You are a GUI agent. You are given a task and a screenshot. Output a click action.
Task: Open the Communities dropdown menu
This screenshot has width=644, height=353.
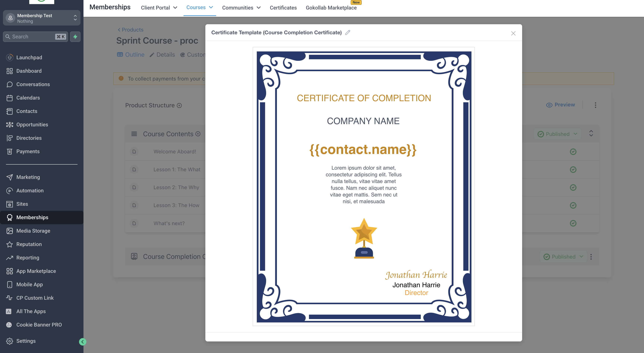coord(241,8)
